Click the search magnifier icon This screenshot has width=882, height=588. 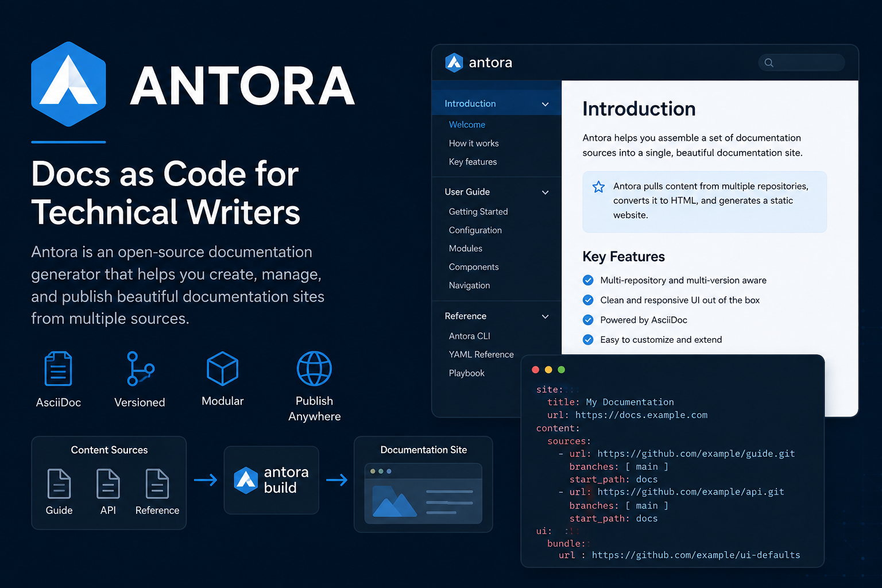click(x=769, y=63)
